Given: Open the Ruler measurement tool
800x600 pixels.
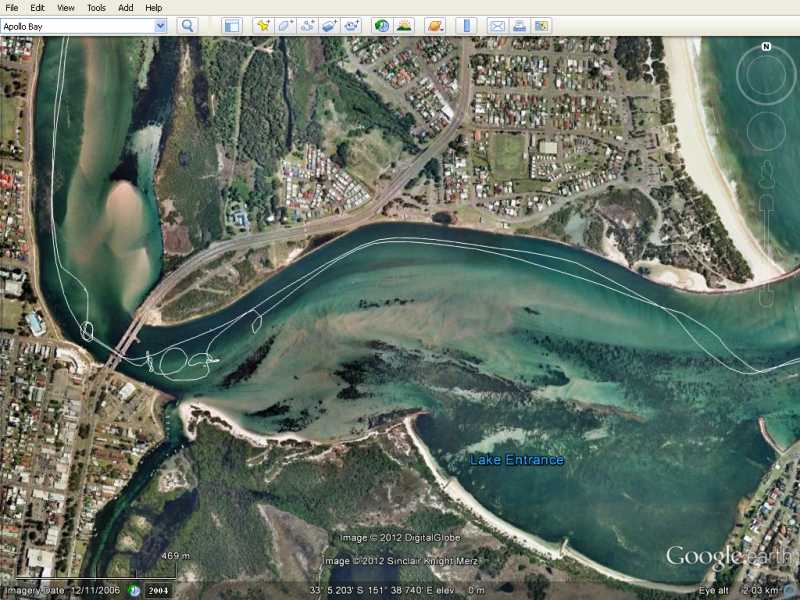Looking at the screenshot, I should [466, 26].
